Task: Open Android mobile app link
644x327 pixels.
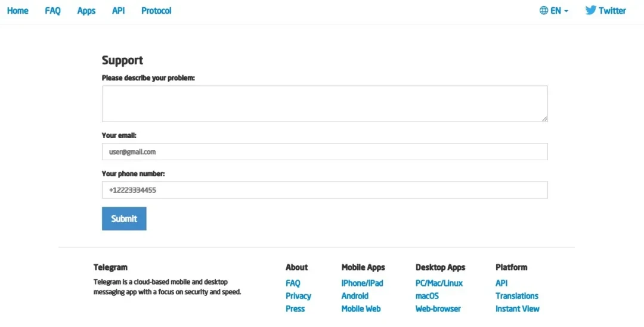Action: 355,296
